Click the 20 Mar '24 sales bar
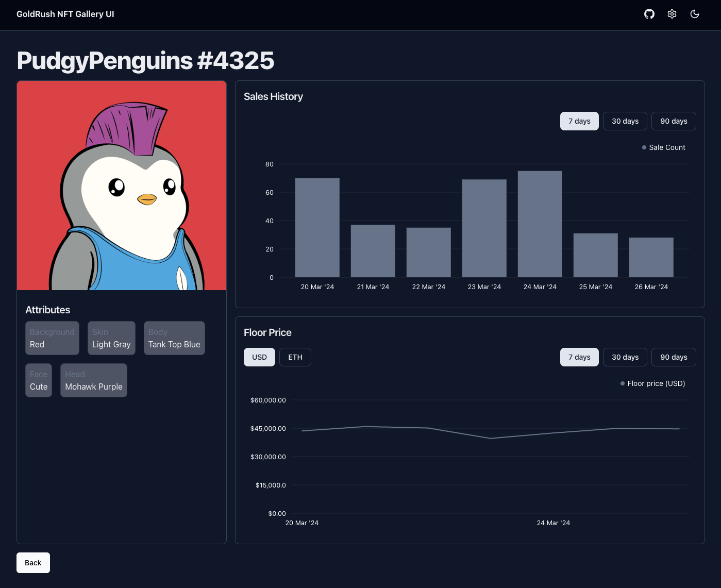This screenshot has width=721, height=588. coord(317,228)
